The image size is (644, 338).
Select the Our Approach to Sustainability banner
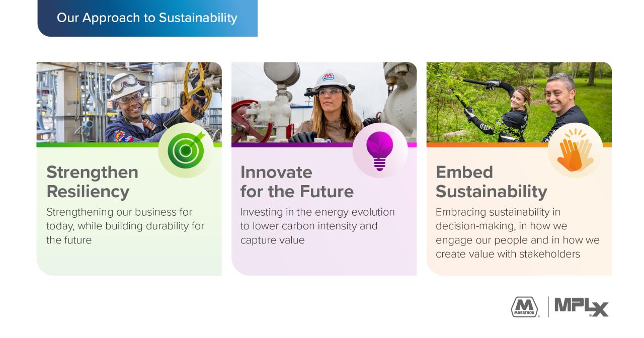147,18
